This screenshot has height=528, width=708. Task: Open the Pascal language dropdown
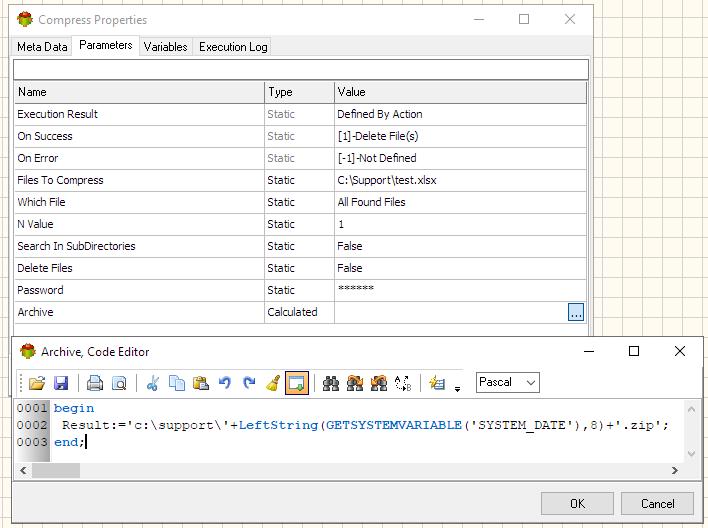coord(508,382)
